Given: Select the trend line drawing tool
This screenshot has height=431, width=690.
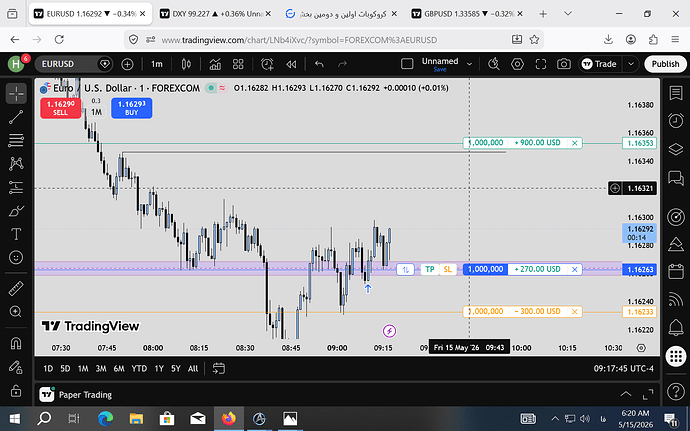Looking at the screenshot, I should coord(16,117).
